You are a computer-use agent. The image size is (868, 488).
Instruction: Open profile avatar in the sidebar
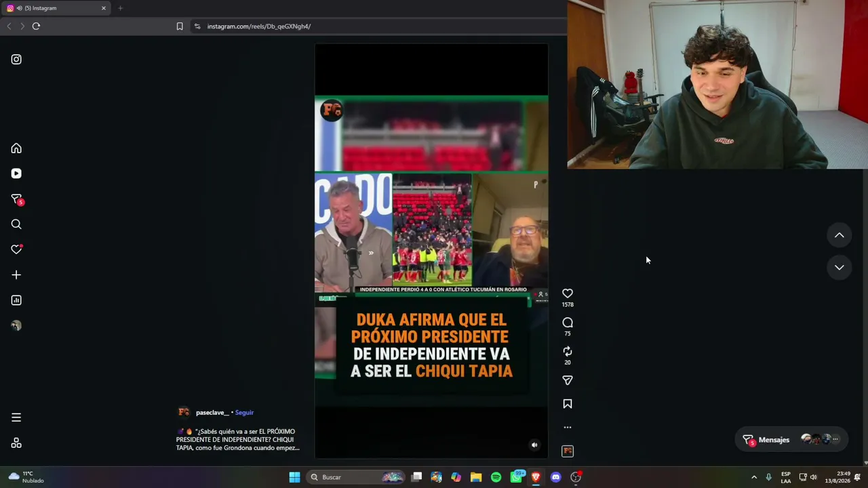[x=16, y=325]
